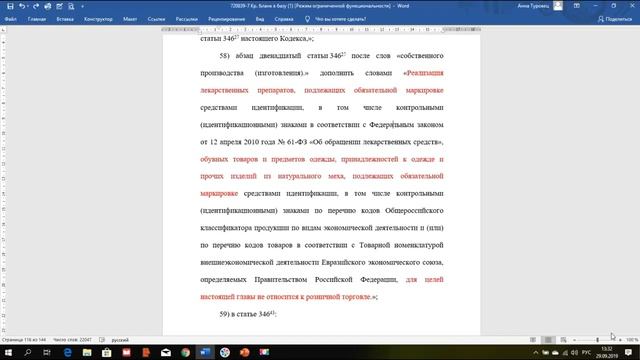Viewport: 640px width, 360px height.
Task: Open the Рецензирование tab
Action: (227, 19)
